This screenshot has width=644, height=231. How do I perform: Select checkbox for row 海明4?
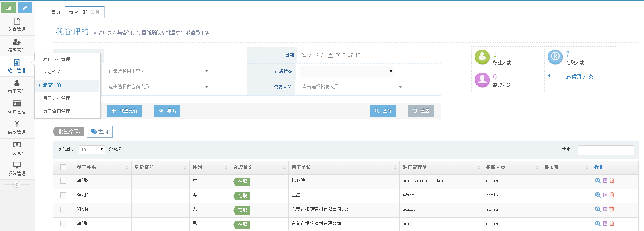(x=63, y=209)
